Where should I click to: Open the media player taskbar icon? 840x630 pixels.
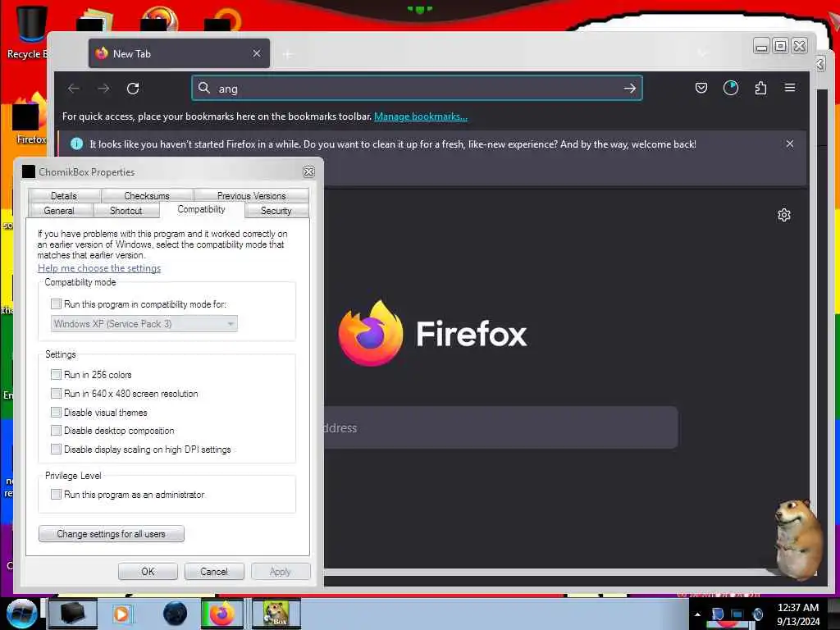(x=121, y=614)
